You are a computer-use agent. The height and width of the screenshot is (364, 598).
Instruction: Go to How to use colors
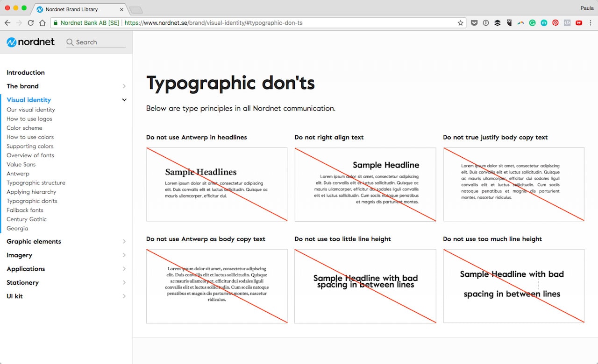[x=30, y=137]
